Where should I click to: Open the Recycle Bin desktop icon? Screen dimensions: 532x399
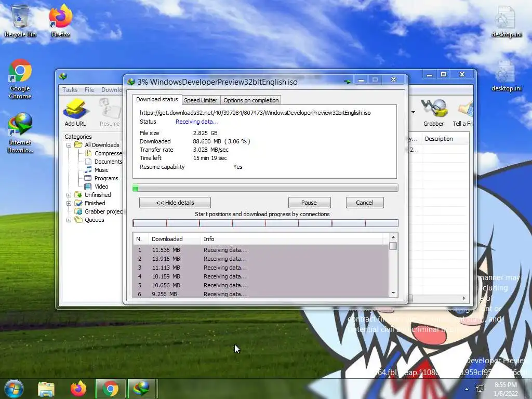pos(20,20)
